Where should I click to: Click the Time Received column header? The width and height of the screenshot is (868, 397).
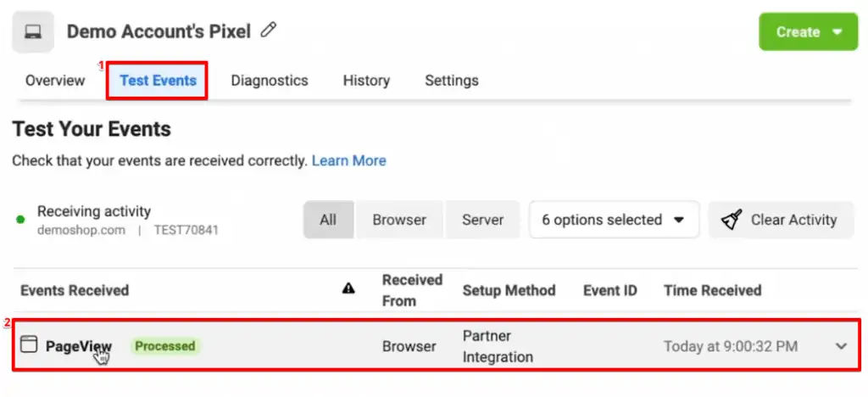click(713, 290)
